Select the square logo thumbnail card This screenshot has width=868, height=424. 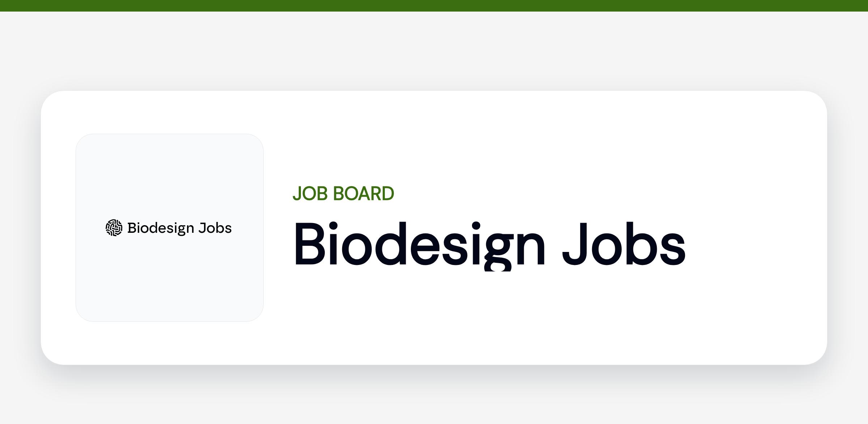pos(170,228)
